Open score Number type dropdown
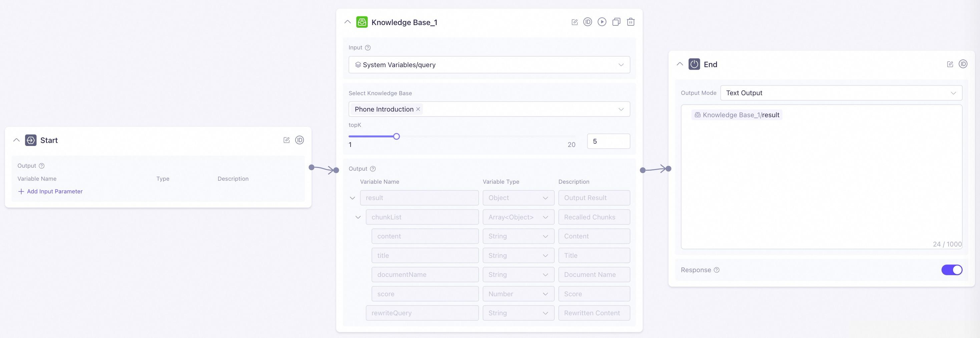 coord(519,294)
